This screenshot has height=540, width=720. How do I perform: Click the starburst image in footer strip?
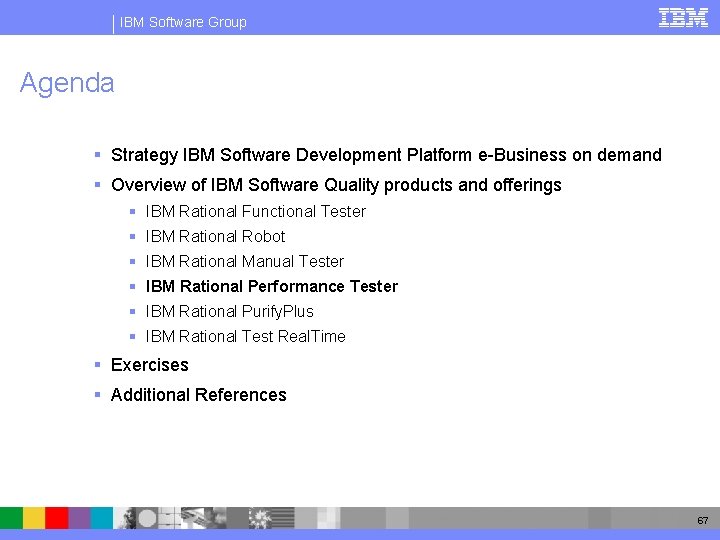pos(260,518)
